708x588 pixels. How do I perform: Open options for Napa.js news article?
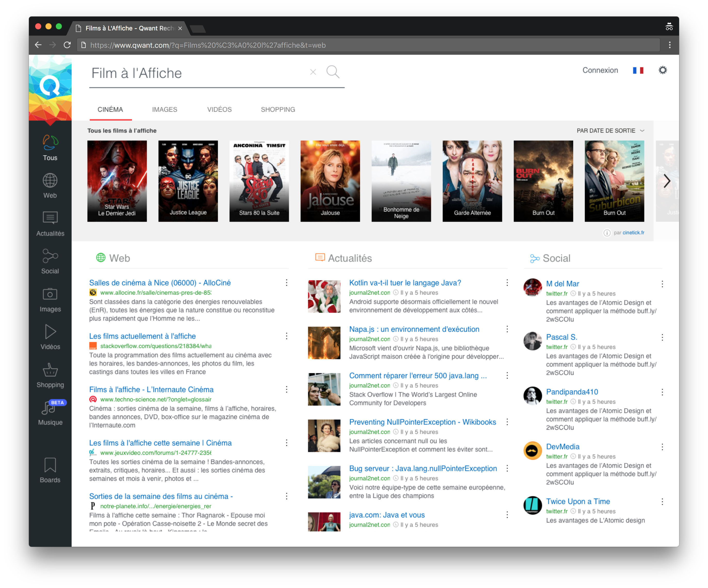[507, 329]
